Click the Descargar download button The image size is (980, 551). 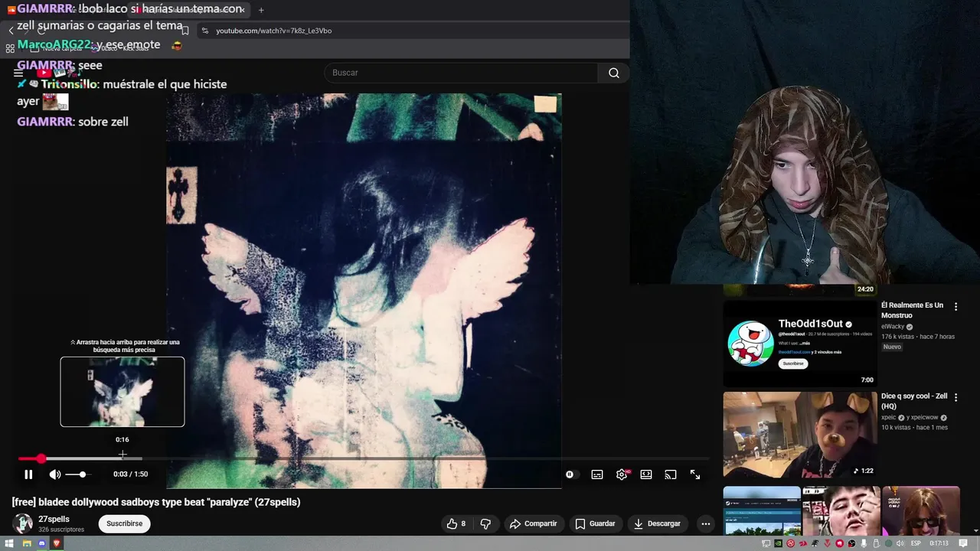[657, 523]
